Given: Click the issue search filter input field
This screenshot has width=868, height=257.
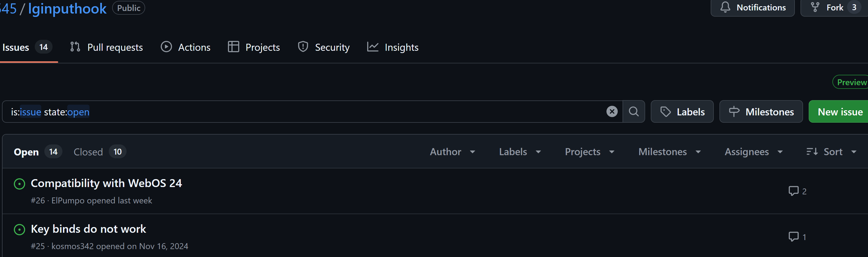Looking at the screenshot, I should [x=303, y=112].
